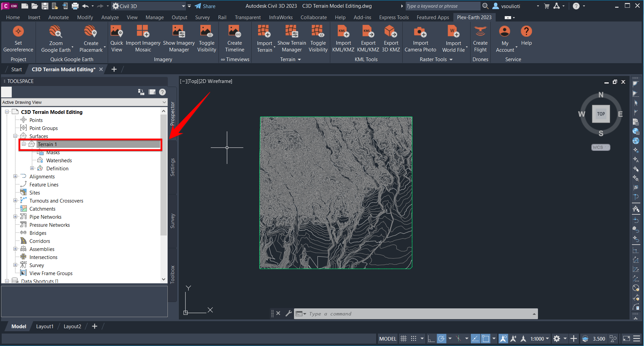Click the vsoulioti account name
644x346 pixels.
pos(510,6)
